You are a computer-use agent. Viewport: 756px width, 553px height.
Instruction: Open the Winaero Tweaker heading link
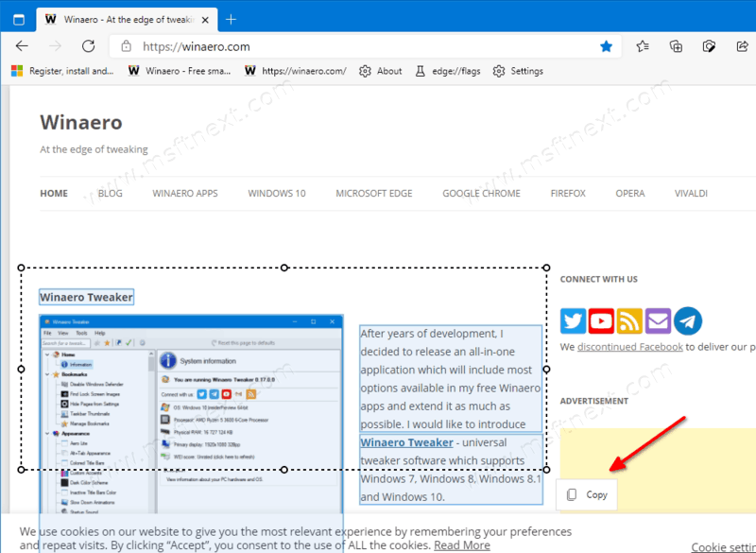coord(86,297)
